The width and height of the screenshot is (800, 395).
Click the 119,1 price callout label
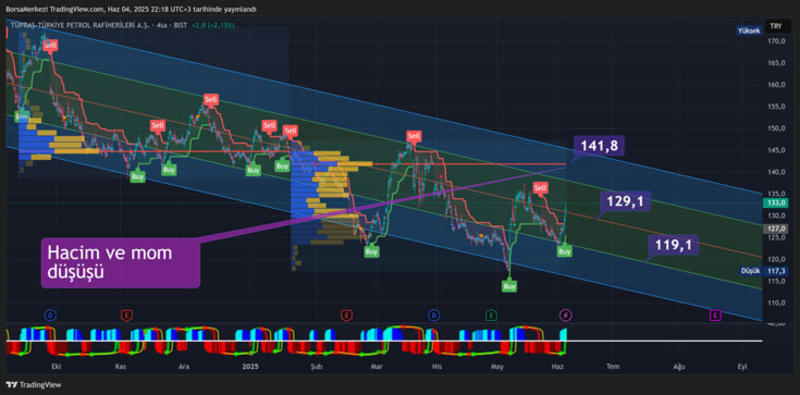pyautogui.click(x=673, y=245)
